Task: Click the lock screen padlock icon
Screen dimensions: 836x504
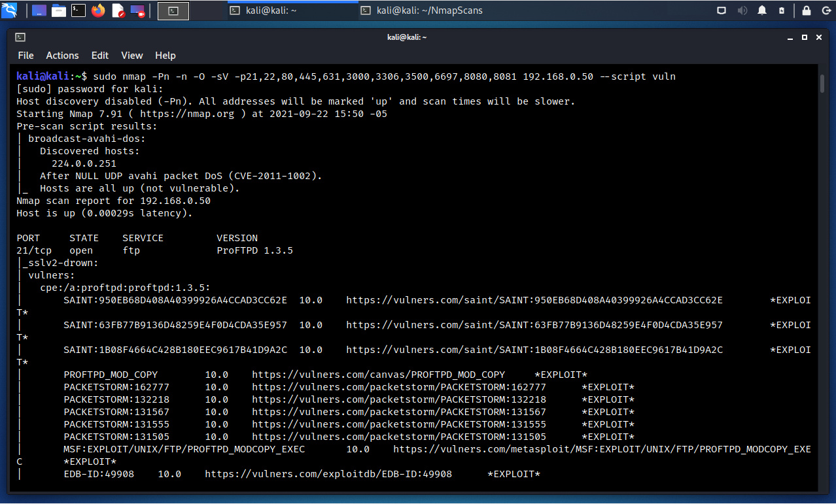Action: click(807, 10)
